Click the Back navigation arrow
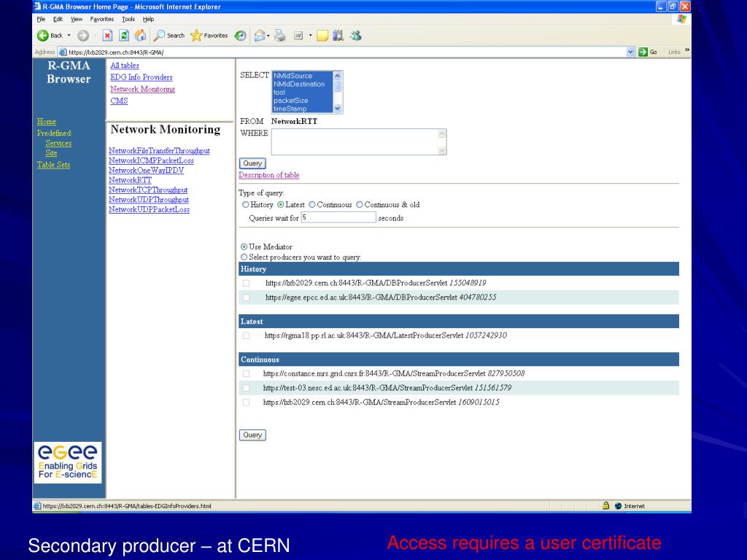 (x=43, y=36)
